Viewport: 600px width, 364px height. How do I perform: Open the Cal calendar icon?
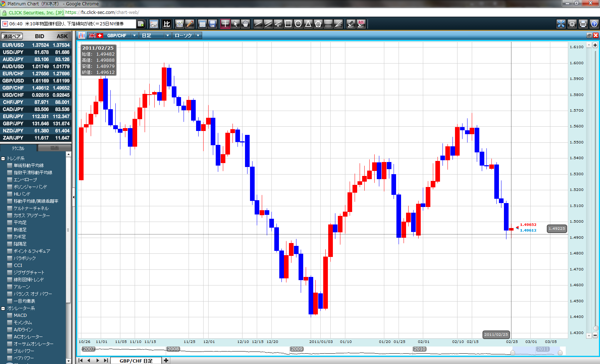click(x=154, y=24)
